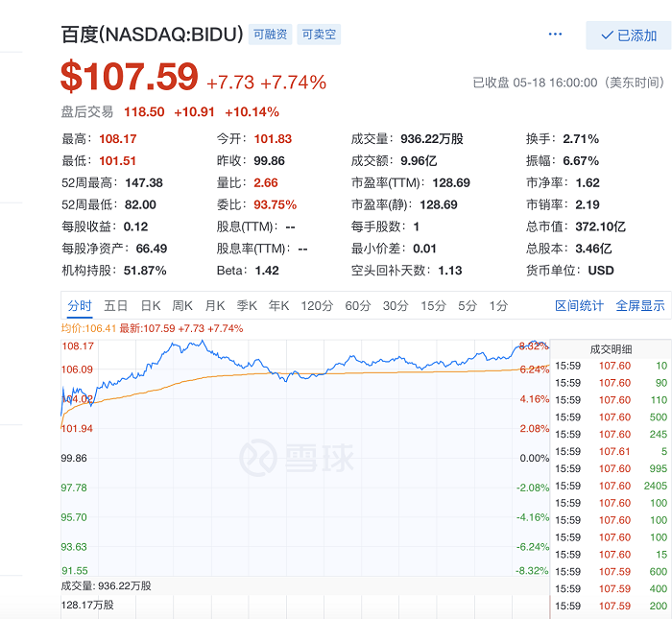Click the trade row with volume 600

pos(612,572)
